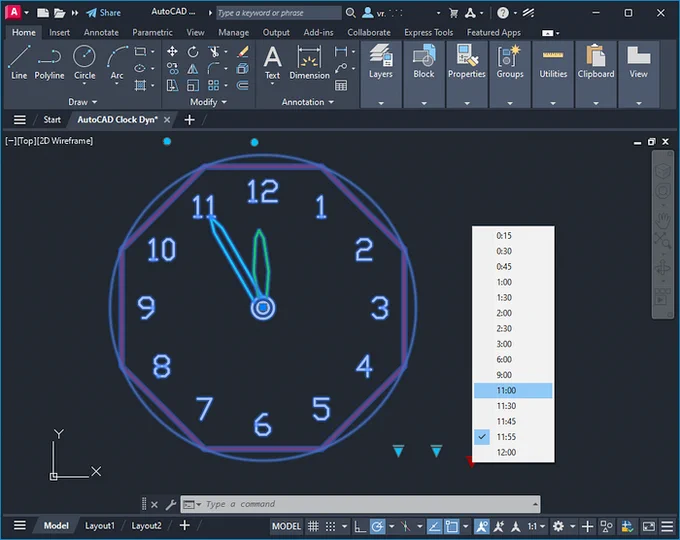Screen dimensions: 680x540
Task: Expand the Modify panel dropdown
Action: click(208, 102)
